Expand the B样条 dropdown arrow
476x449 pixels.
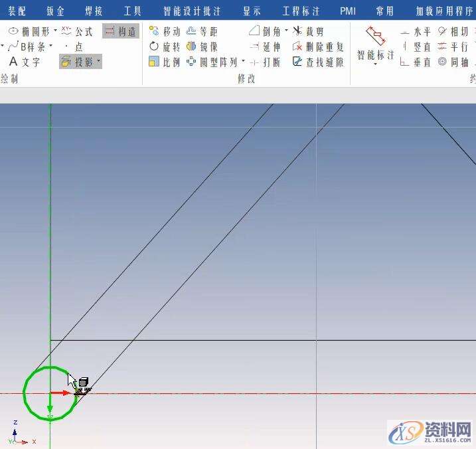50,46
